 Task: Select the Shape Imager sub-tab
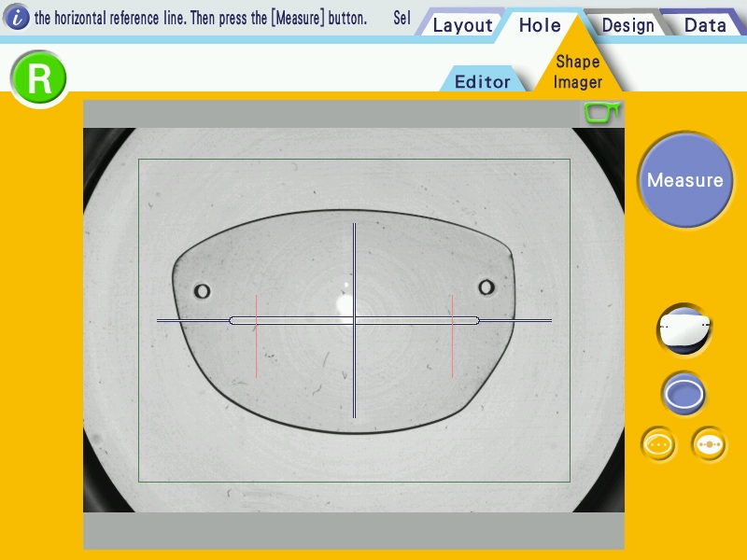578,72
